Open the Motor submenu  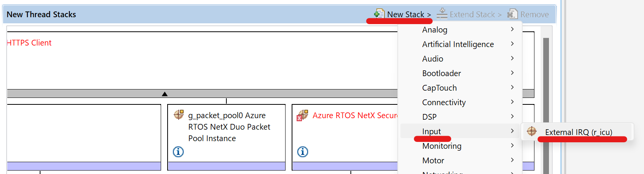460,160
